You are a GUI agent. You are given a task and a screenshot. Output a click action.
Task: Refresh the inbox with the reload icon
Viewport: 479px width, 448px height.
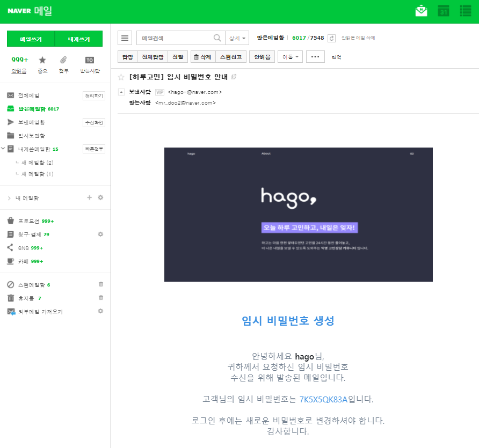point(331,38)
